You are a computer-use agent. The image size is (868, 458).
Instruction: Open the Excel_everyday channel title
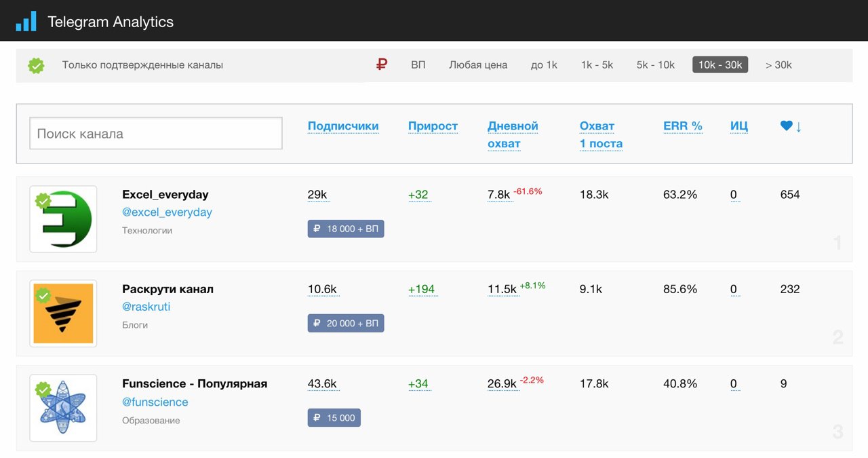165,195
